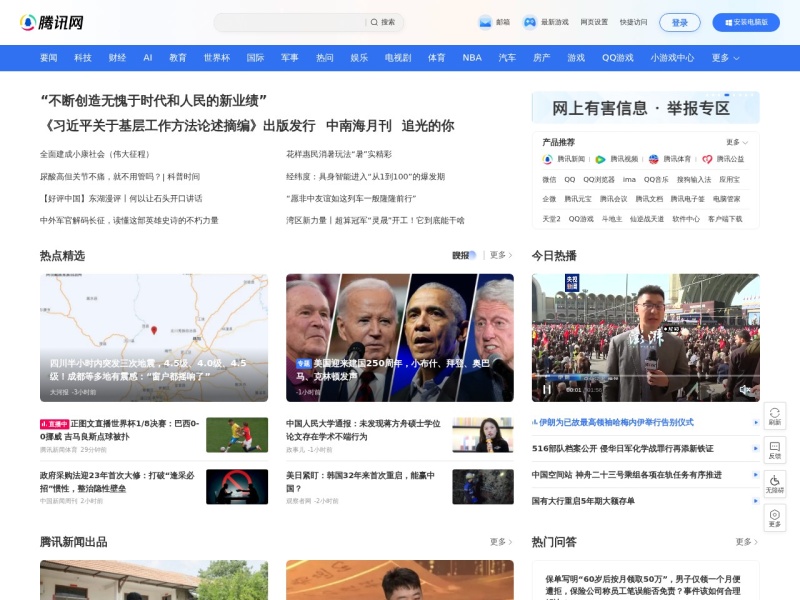Open 电脑管家 product link
Image resolution: width=800 pixels, height=600 pixels.
coord(726,199)
